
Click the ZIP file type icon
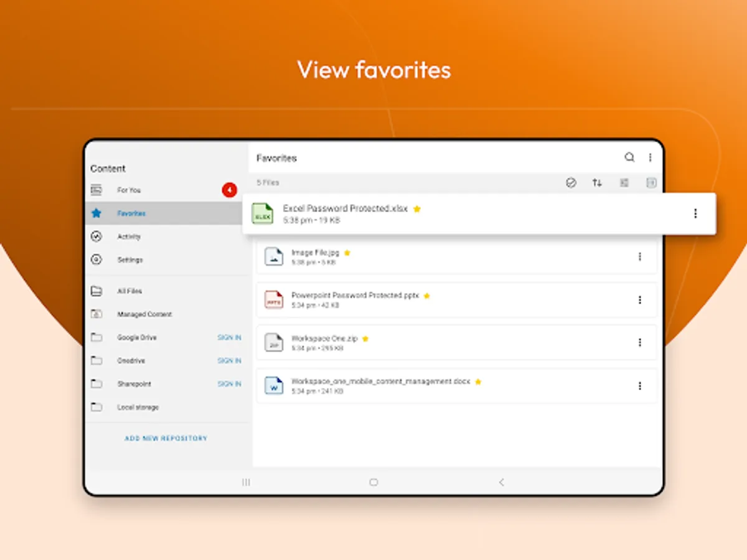coord(274,342)
